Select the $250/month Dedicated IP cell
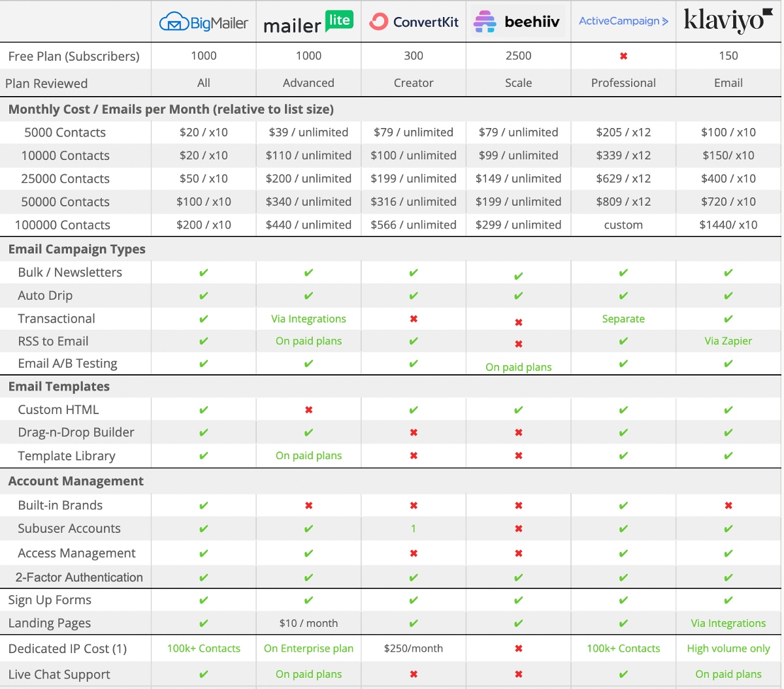This screenshot has width=784, height=689. coord(414,649)
